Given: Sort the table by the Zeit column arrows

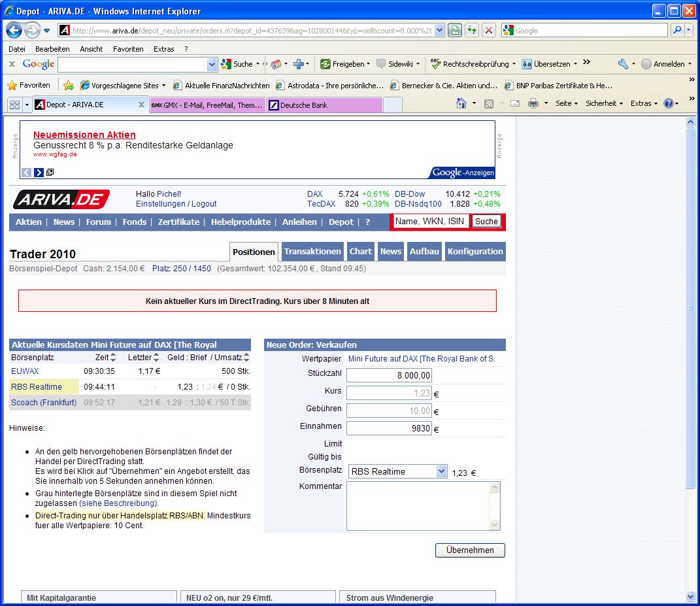Looking at the screenshot, I should pos(113,357).
